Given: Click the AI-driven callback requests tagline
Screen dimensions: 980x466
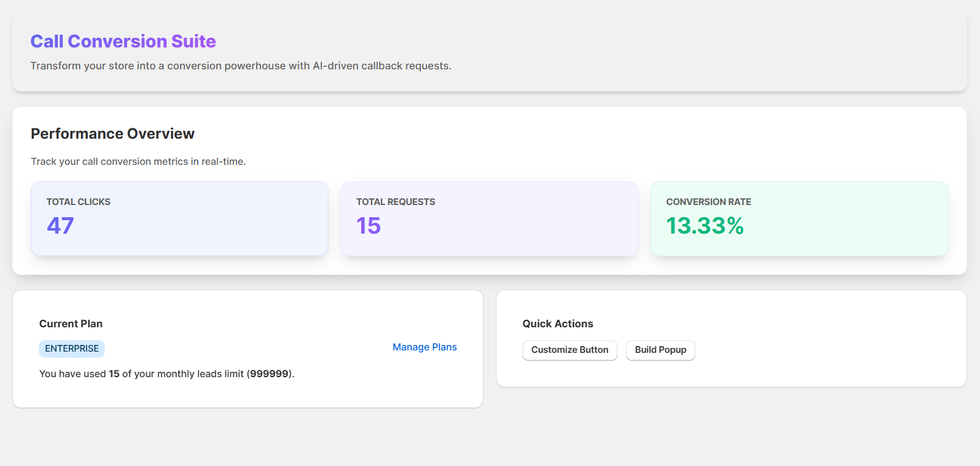Looking at the screenshot, I should point(241,66).
